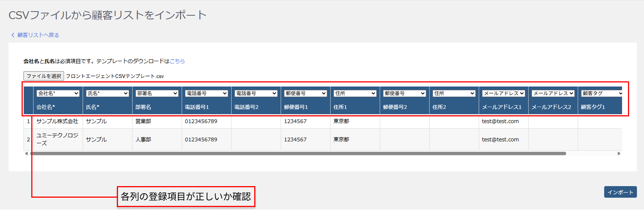The height and width of the screenshot is (210, 644).
Task: Open dropdown above 電話番号2 column
Action: click(x=256, y=93)
